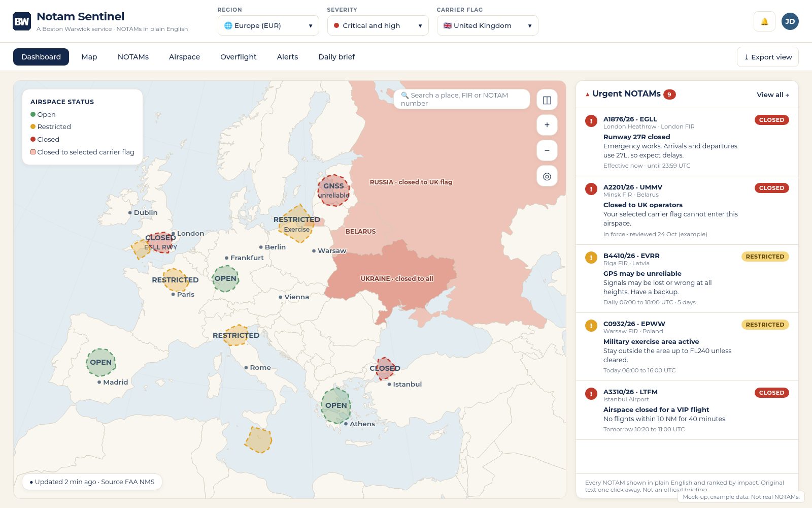The image size is (812, 508).
Task: Click the warning icon for B4410/26 EVRR
Action: click(x=591, y=258)
